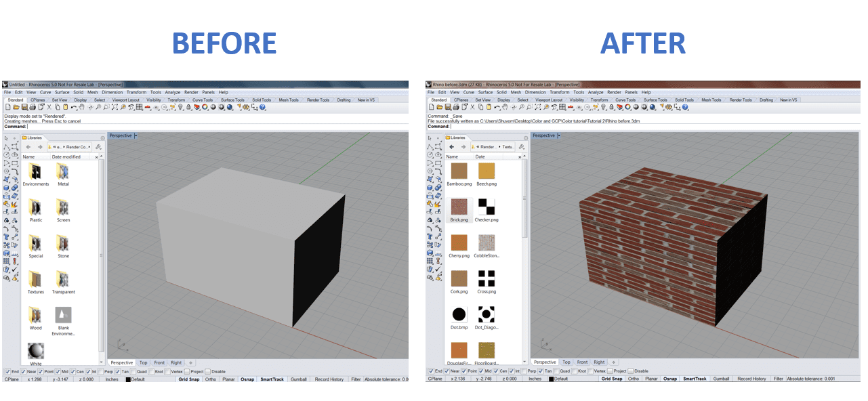Enable Quad osnap in BEFORE window
The height and width of the screenshot is (401, 868).
(133, 371)
